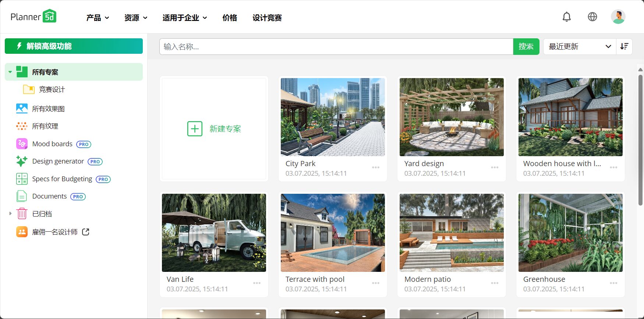Click the 搜索 button
The height and width of the screenshot is (319, 644).
(526, 46)
